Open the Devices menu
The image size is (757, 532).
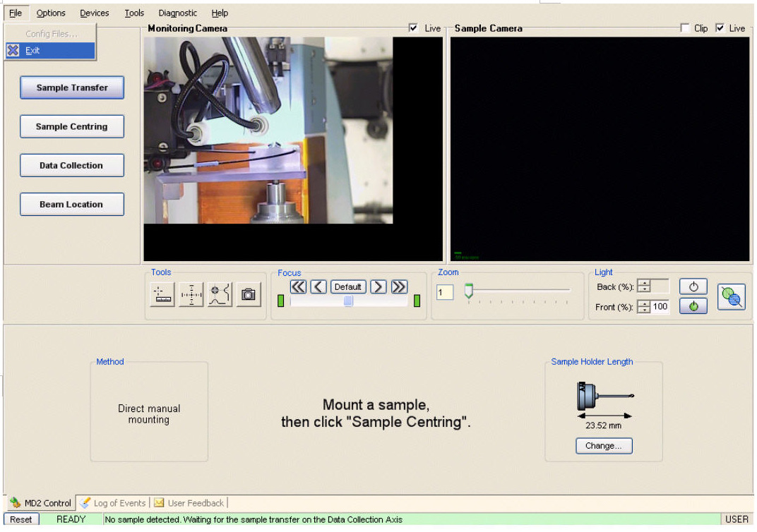click(94, 13)
